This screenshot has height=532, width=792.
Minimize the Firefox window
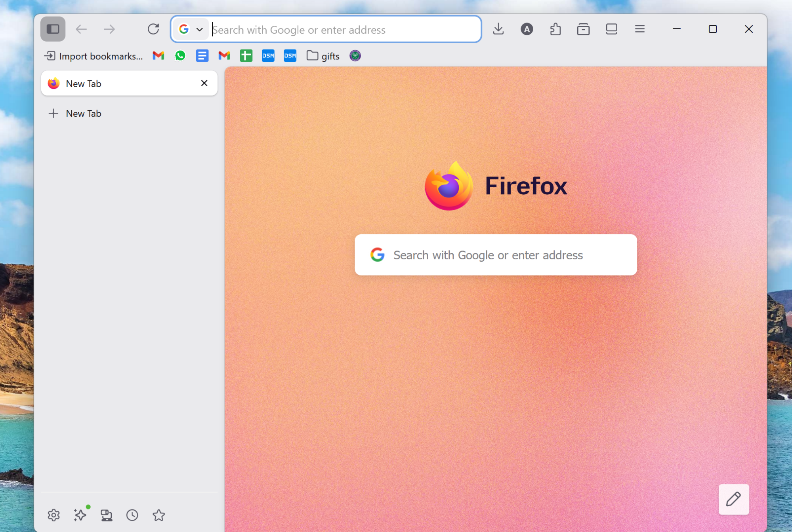click(x=677, y=29)
